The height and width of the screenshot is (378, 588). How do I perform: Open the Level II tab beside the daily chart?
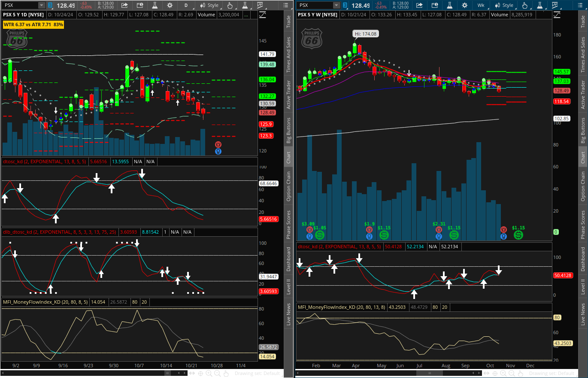click(288, 287)
